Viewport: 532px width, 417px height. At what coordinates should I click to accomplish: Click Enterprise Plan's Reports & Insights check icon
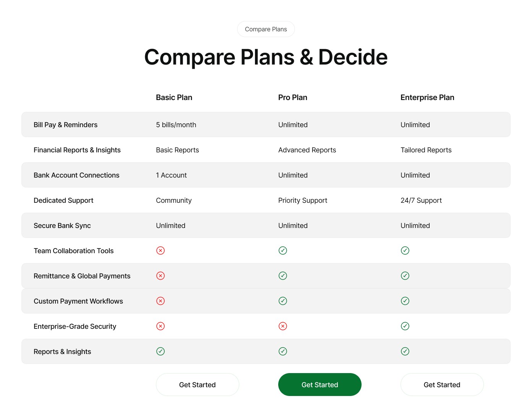click(405, 351)
